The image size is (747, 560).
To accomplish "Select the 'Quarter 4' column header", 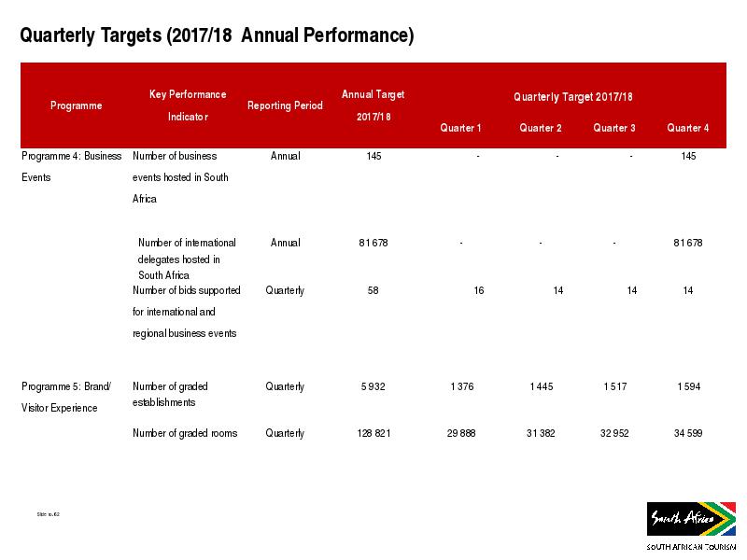I will [688, 128].
